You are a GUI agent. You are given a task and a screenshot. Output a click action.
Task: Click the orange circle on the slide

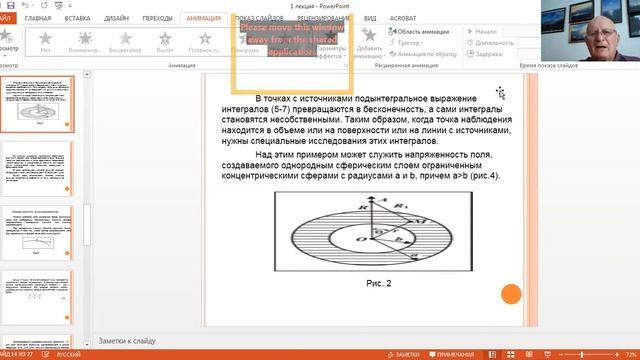click(x=511, y=294)
